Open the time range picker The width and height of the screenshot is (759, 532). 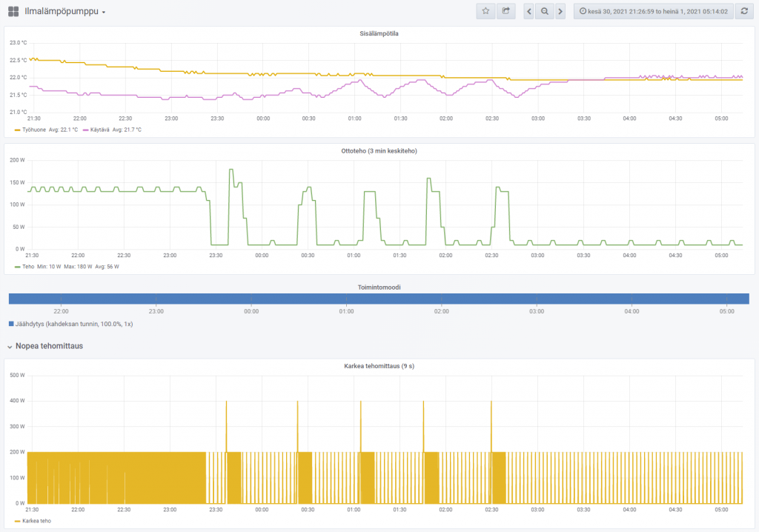click(x=653, y=11)
